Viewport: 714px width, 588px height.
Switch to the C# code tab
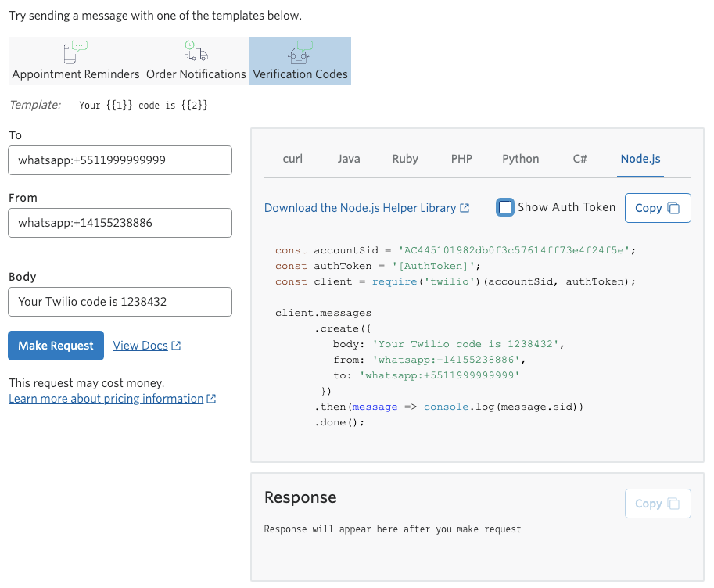tap(579, 159)
